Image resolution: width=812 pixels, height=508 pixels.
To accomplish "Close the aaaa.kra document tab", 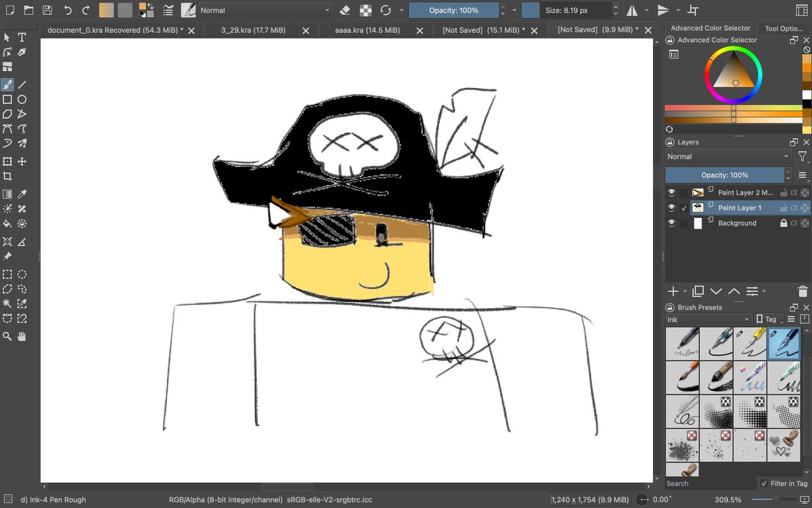I will coord(420,30).
